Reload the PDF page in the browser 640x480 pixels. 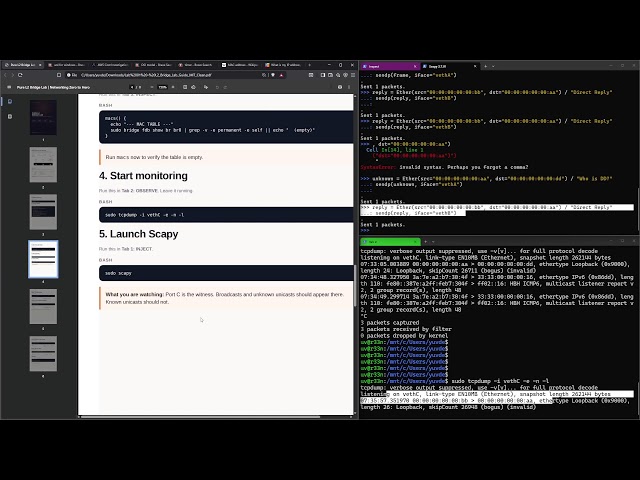pos(20,75)
